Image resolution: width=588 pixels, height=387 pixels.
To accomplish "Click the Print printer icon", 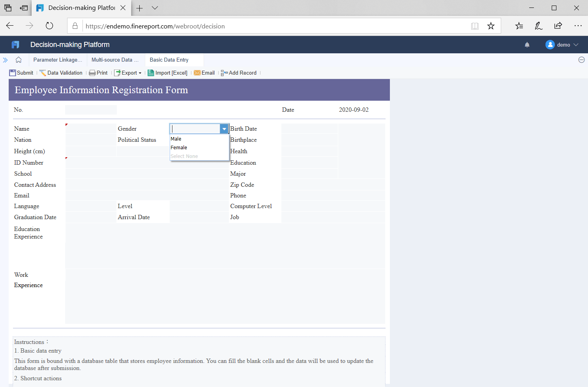I will pyautogui.click(x=92, y=73).
